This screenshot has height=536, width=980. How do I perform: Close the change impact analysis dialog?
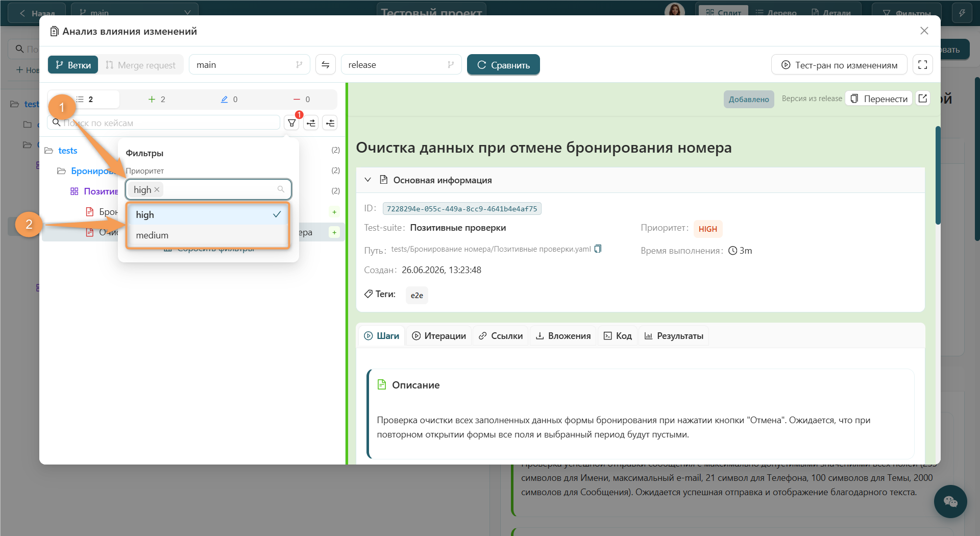(x=924, y=31)
